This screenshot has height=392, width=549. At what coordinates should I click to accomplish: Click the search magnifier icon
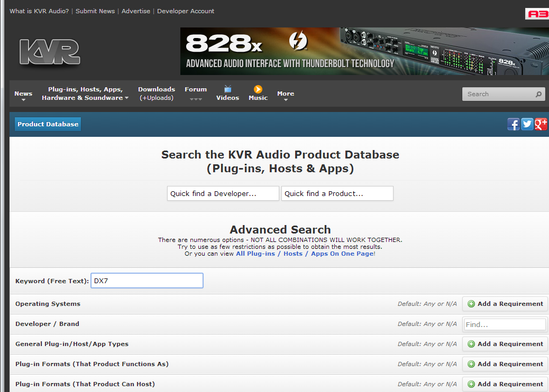[538, 94]
